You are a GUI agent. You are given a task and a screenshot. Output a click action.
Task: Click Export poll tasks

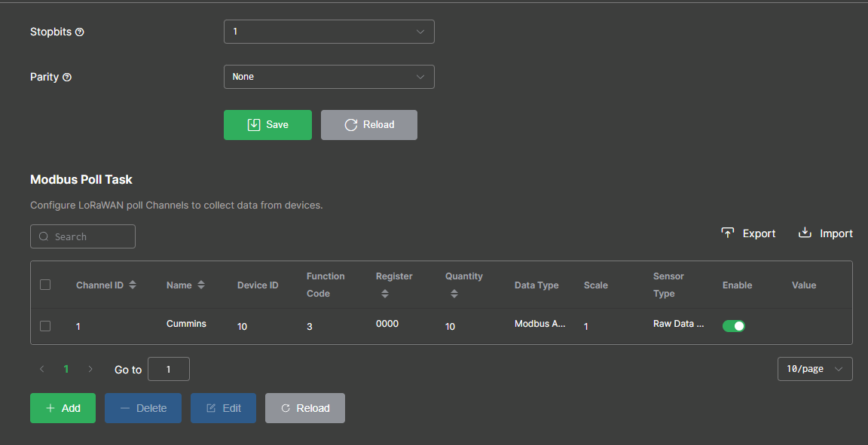click(x=748, y=233)
